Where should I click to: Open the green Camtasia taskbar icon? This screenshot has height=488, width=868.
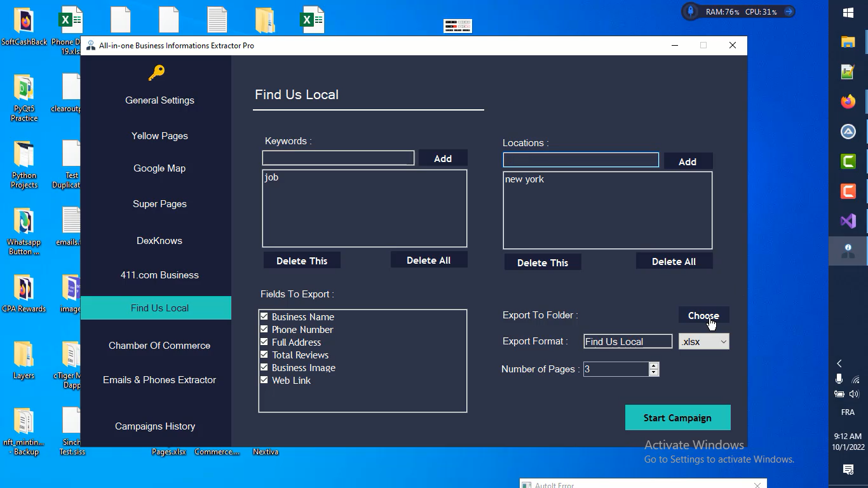(x=848, y=161)
